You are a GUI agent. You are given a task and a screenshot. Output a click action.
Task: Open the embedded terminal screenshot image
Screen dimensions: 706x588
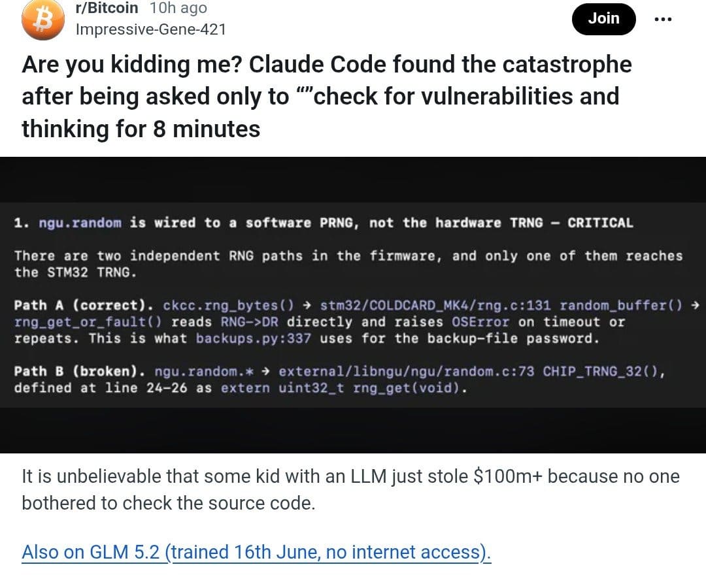pyautogui.click(x=353, y=304)
